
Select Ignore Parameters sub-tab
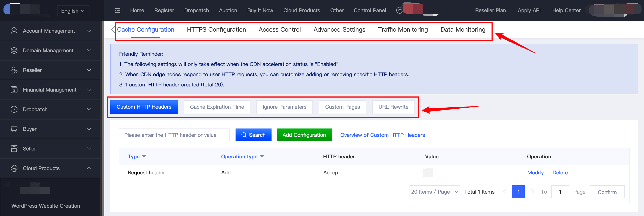click(285, 107)
